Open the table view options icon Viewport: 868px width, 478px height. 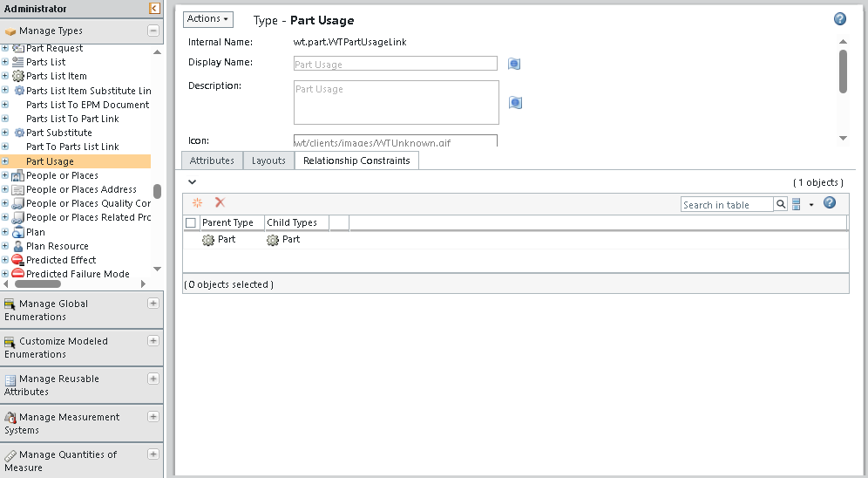click(797, 204)
